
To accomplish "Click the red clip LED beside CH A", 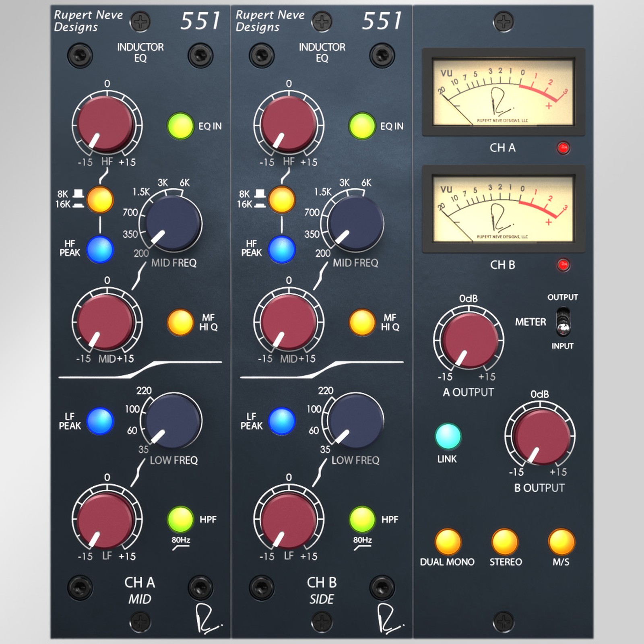I will pos(563,148).
